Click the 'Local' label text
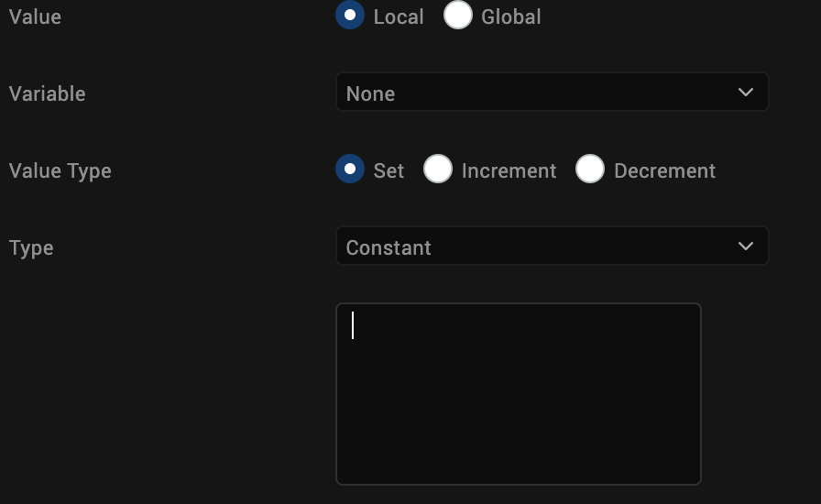Image resolution: width=821 pixels, height=504 pixels. pos(399,16)
